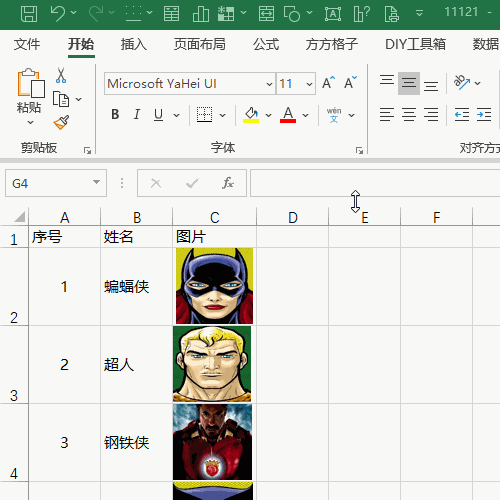This screenshot has width=500, height=500.
Task: Click the Center horizontally icon
Action: coord(409,115)
